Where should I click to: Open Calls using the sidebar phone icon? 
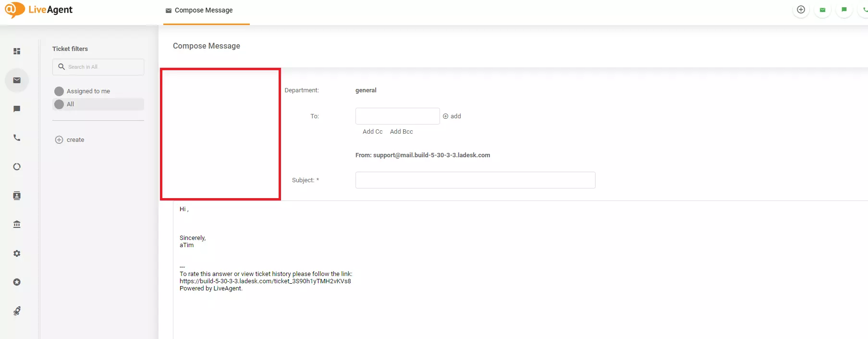[17, 138]
